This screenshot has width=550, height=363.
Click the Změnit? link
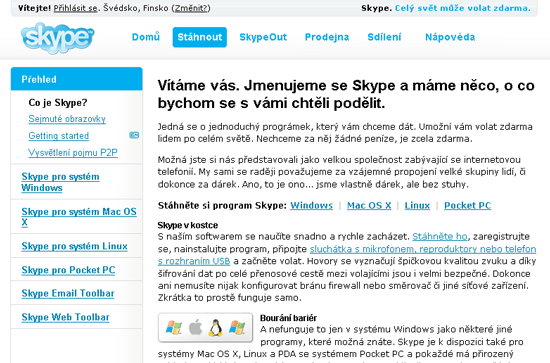[x=191, y=8]
